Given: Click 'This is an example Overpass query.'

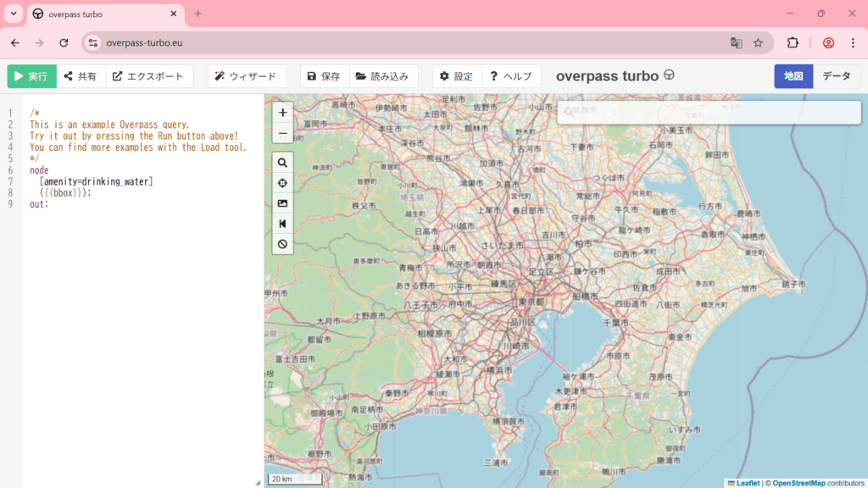Looking at the screenshot, I should [x=109, y=125].
